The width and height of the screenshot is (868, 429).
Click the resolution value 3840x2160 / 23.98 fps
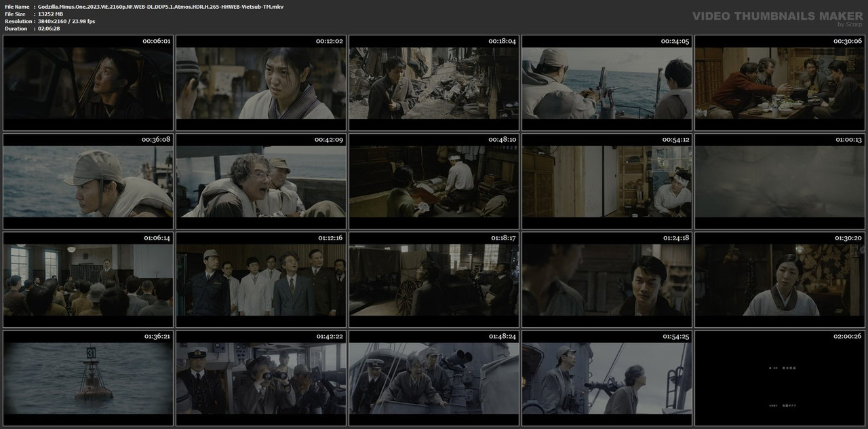tap(66, 21)
